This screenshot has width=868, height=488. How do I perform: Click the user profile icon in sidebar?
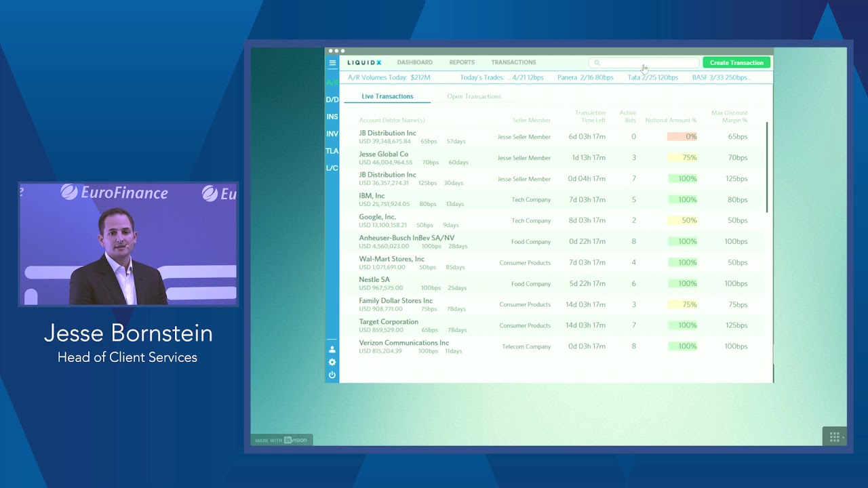[332, 350]
